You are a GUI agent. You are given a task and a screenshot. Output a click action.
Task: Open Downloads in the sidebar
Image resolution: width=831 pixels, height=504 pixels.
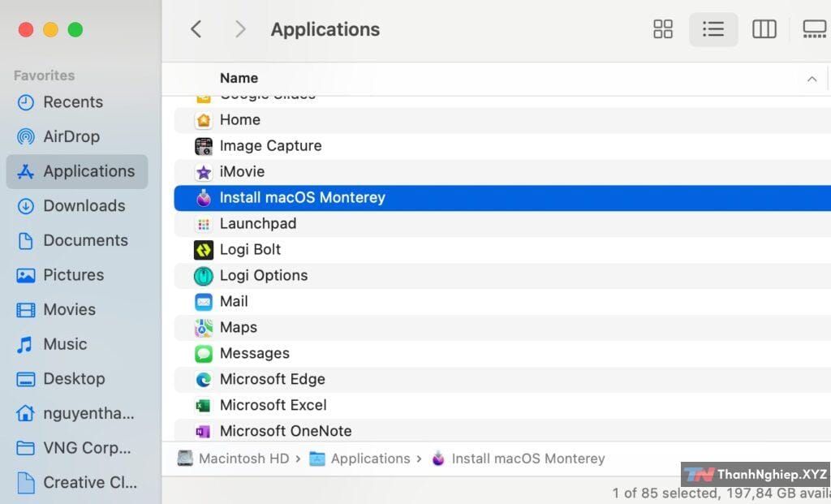84,205
